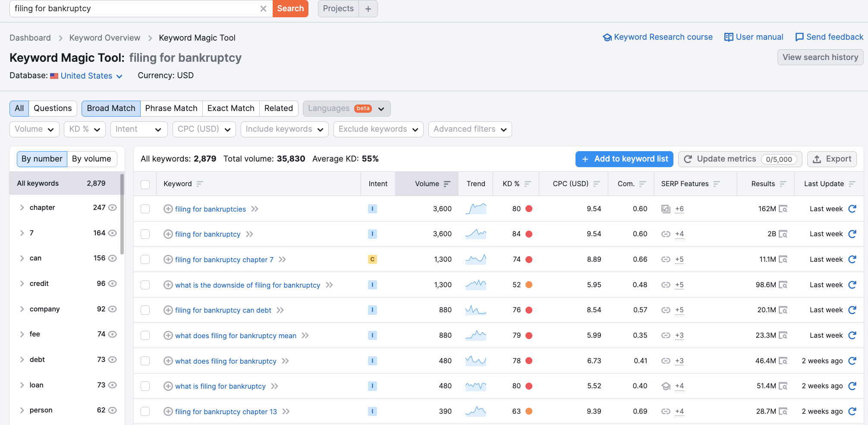Viewport: 868px width, 425px height.
Task: Toggle the eye icon for the 'fee' group
Action: click(x=112, y=334)
